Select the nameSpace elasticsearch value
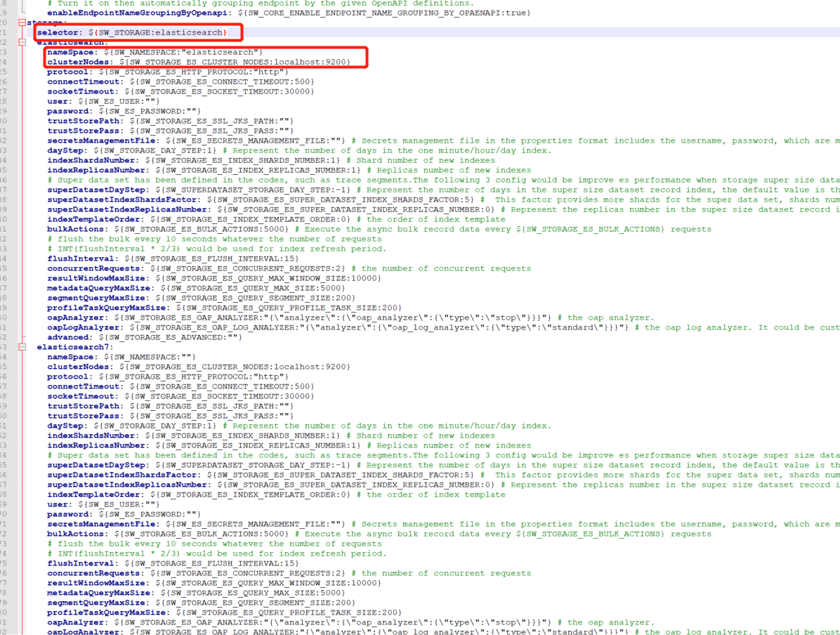 click(x=183, y=52)
